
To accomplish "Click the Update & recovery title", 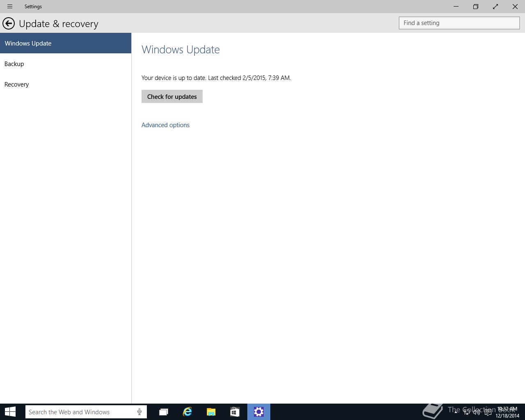I will [59, 24].
